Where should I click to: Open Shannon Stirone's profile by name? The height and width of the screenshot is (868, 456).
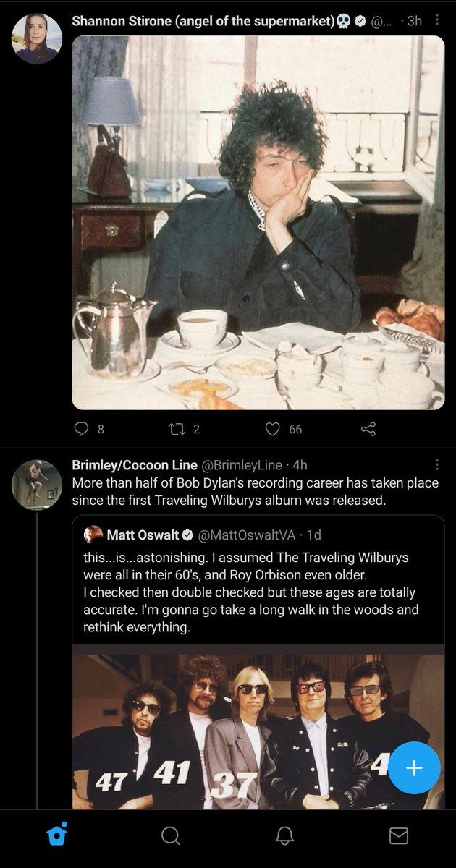point(204,21)
